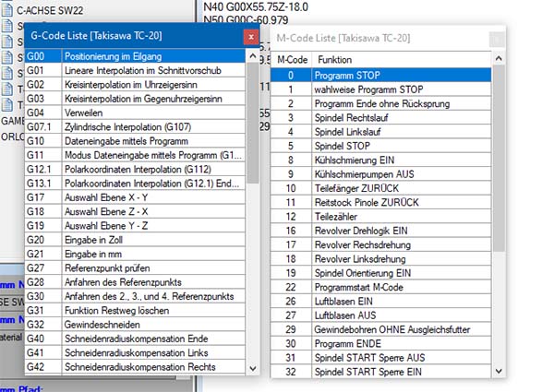Select M-Code 26 Luftblasen EIN
554x392 pixels.
[380, 301]
